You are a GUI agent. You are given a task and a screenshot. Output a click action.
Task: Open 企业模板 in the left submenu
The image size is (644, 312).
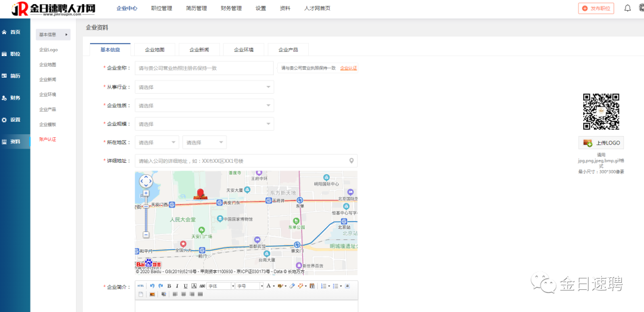(x=48, y=124)
